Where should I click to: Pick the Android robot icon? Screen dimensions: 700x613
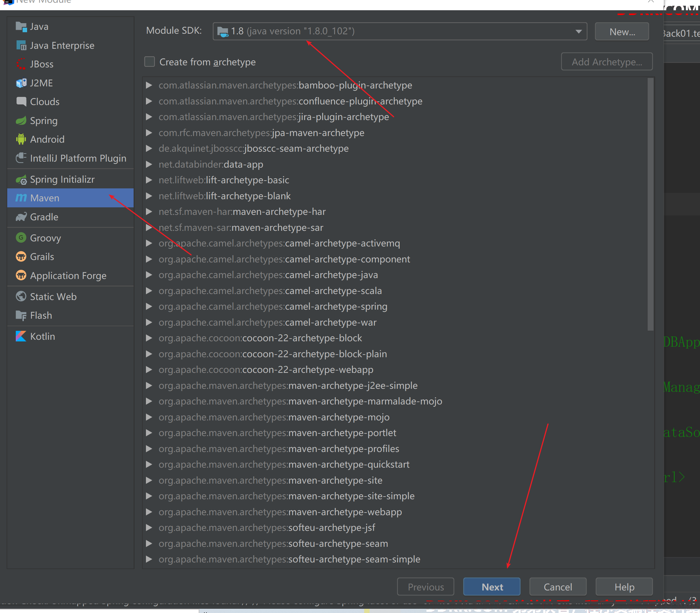tap(21, 139)
